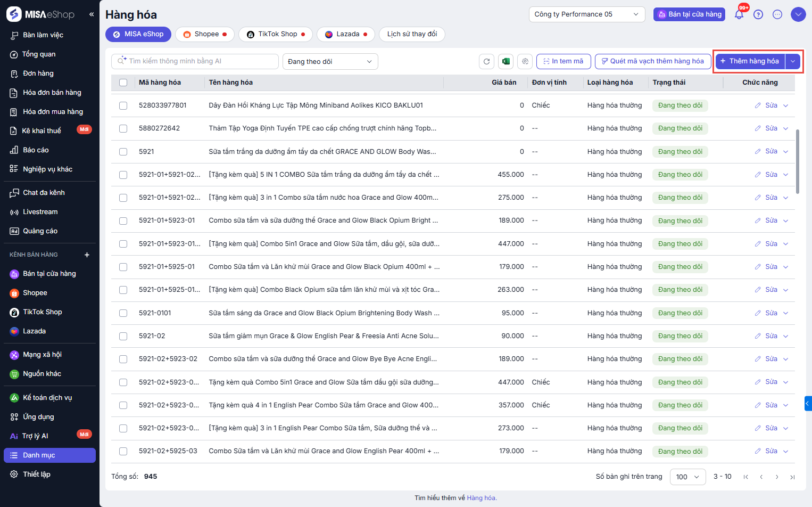Refresh the product list

[486, 61]
